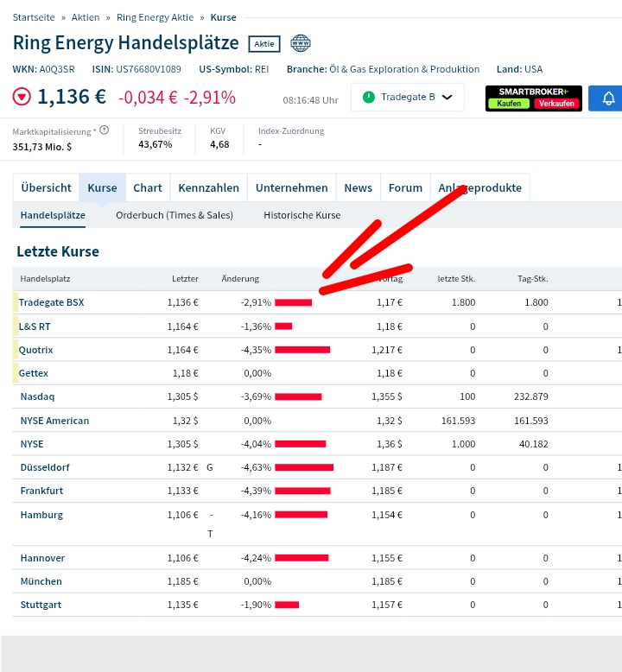
Task: Open Historische Kurse sub-tab
Action: pos(302,215)
